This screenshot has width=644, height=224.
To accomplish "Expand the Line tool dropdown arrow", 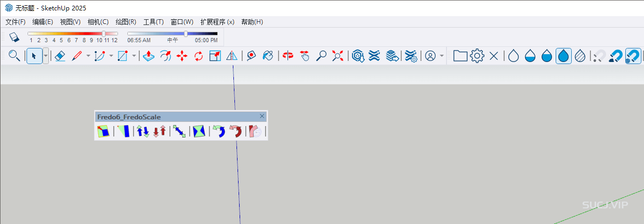I will 88,56.
